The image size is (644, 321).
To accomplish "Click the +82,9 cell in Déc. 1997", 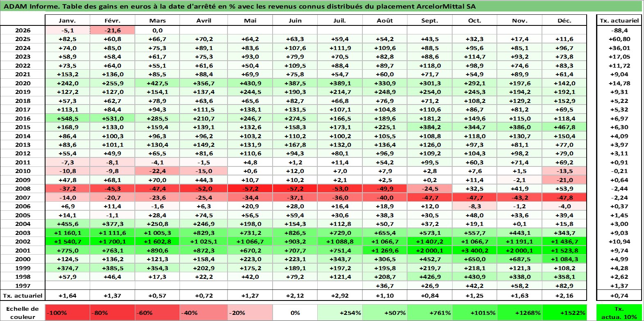I will point(564,286).
